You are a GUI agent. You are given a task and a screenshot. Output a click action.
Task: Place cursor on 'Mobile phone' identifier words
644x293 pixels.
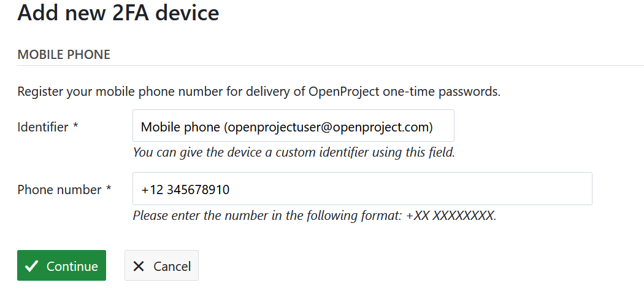coord(180,127)
